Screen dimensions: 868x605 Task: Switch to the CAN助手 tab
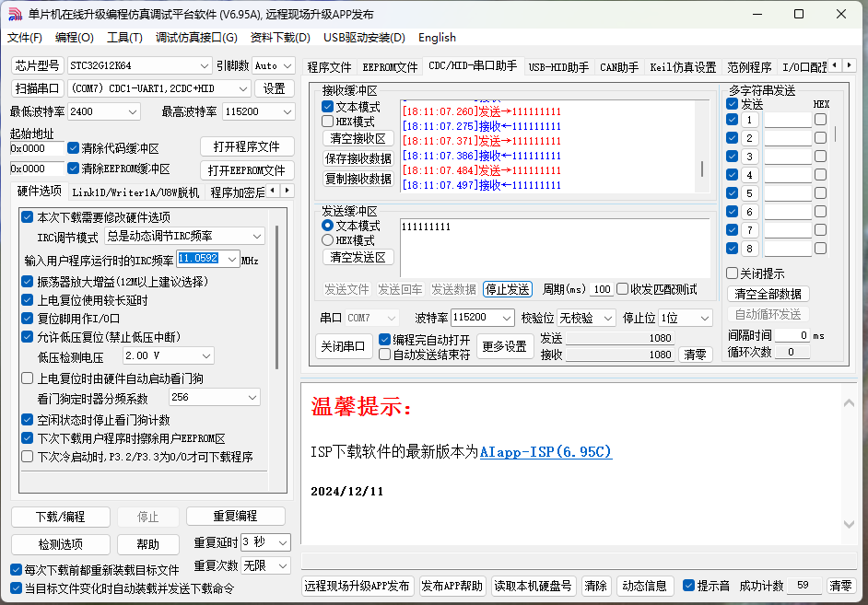click(x=619, y=67)
